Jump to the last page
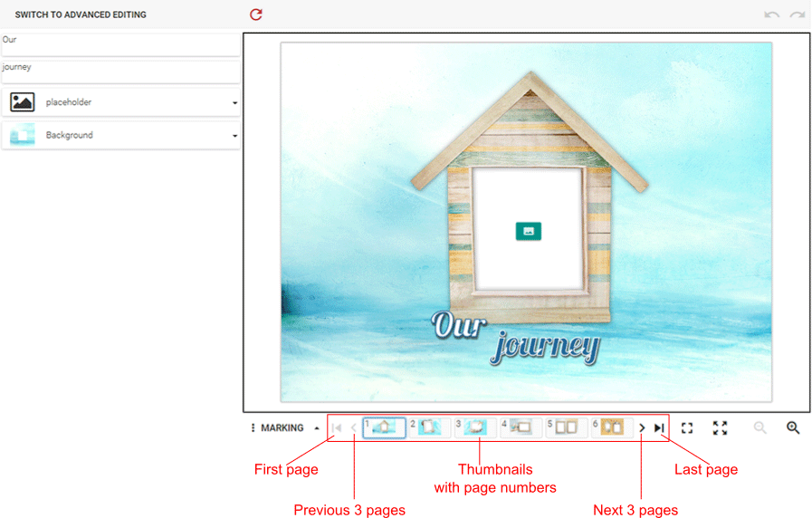This screenshot has height=518, width=812. coord(659,427)
